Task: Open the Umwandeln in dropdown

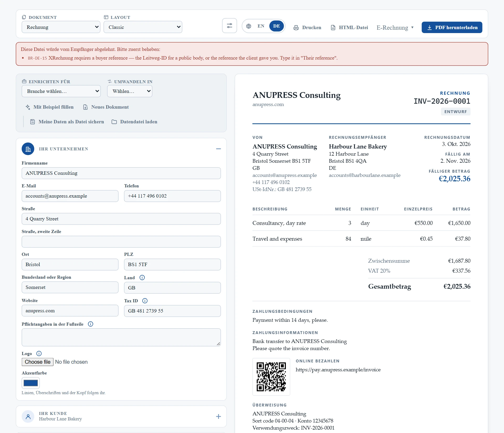Action: pos(130,91)
